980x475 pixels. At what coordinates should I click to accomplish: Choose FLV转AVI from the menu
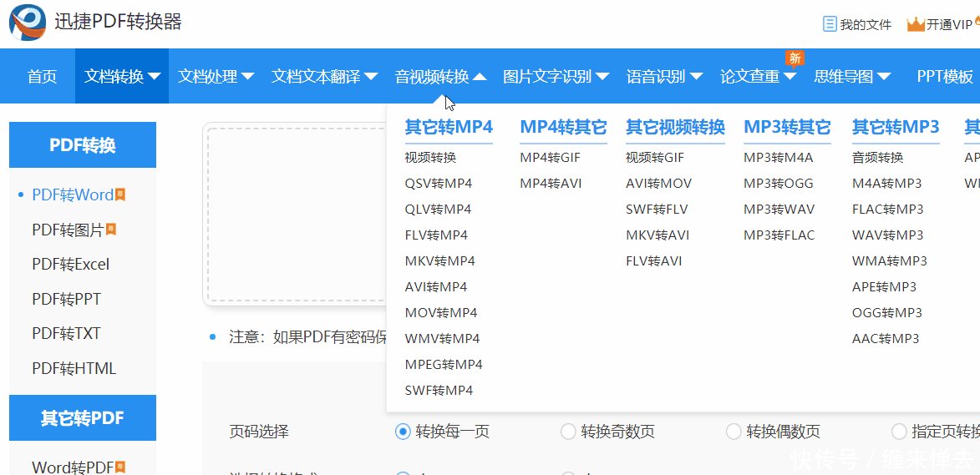[653, 261]
